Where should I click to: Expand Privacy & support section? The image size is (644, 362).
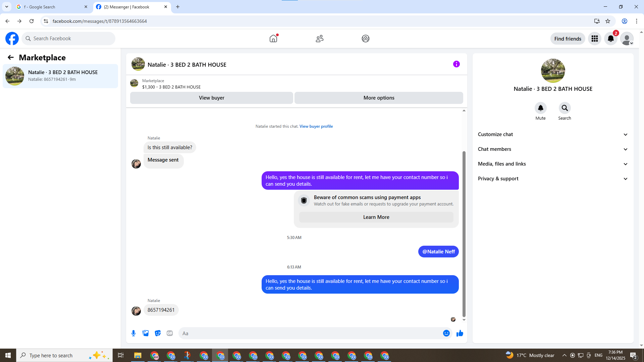pyautogui.click(x=553, y=179)
